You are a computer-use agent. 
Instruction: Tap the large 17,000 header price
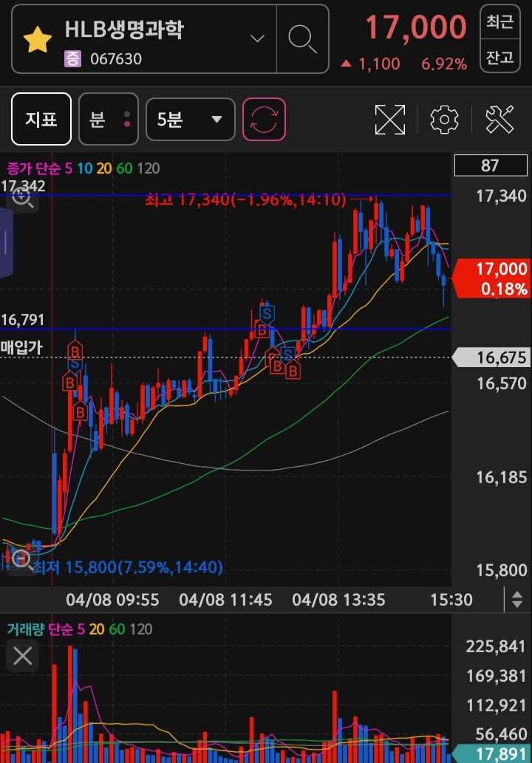click(x=416, y=27)
